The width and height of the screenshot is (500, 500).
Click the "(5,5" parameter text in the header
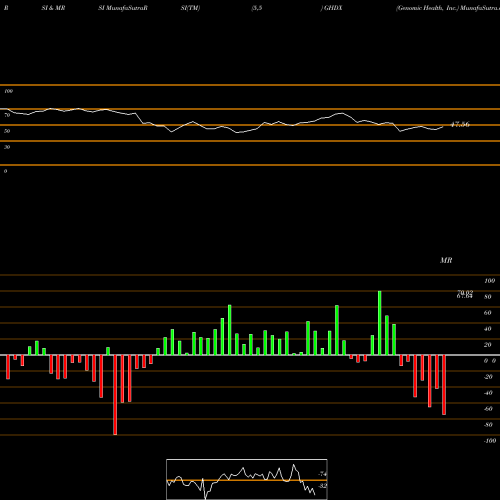pyautogui.click(x=257, y=8)
